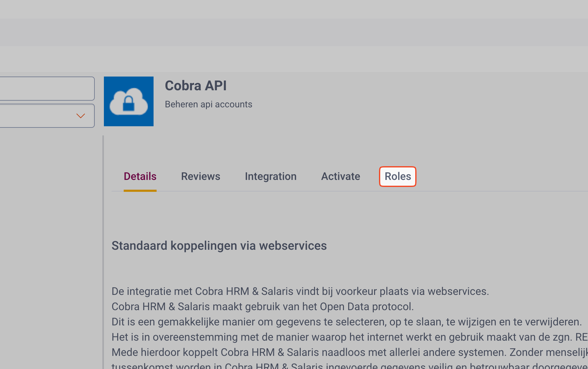Click the empty sidebar text input field
The width and height of the screenshot is (588, 369).
[x=46, y=88]
